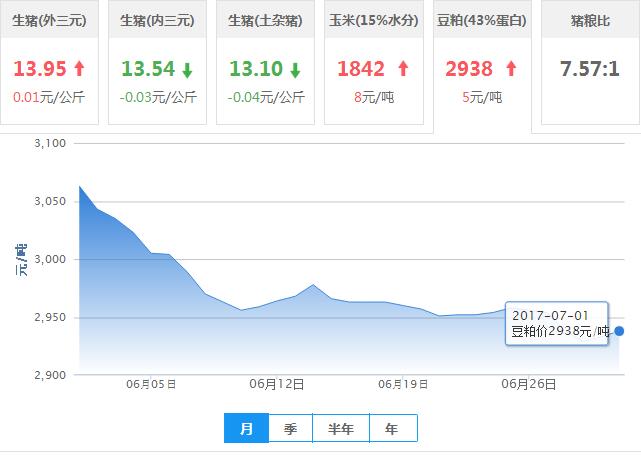Viewport: 641px width, 456px height.
Task: Click the 06月05日 axis label
Action: (x=151, y=384)
